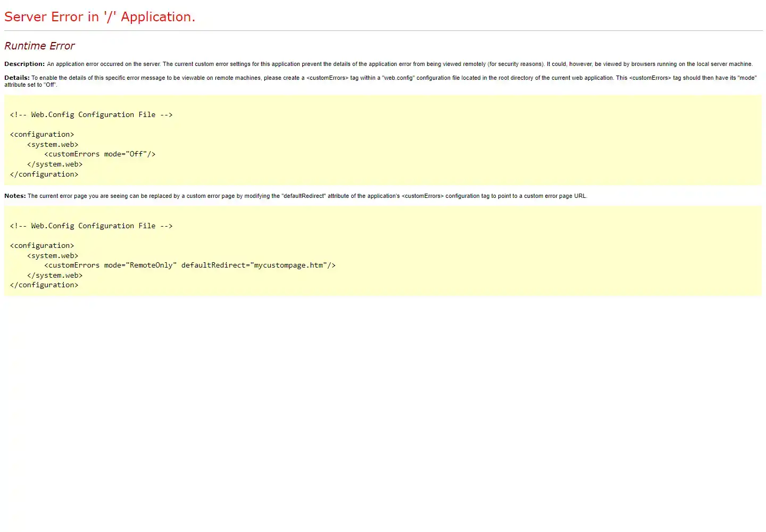Click the "Server Error in '/' Application." heading
Viewport: 766px width, 532px height.
tap(99, 17)
